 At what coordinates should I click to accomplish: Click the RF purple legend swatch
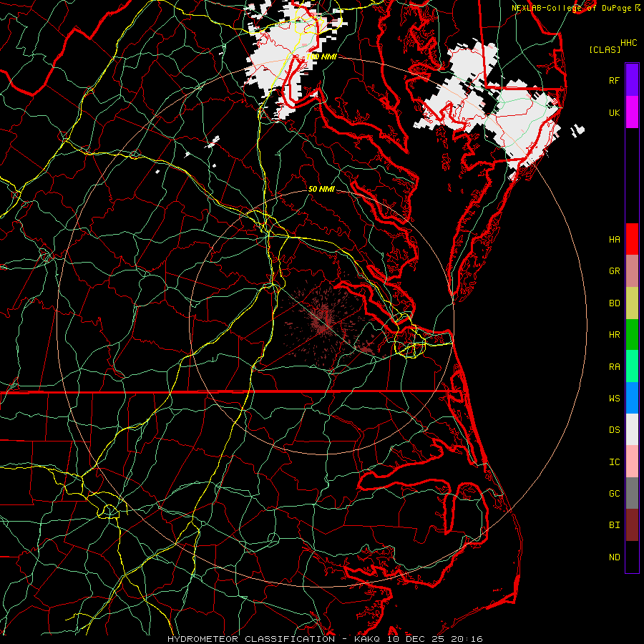pyautogui.click(x=632, y=80)
